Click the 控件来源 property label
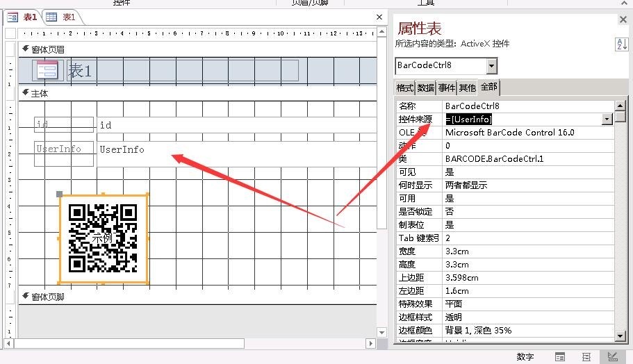633x364 pixels. point(416,119)
